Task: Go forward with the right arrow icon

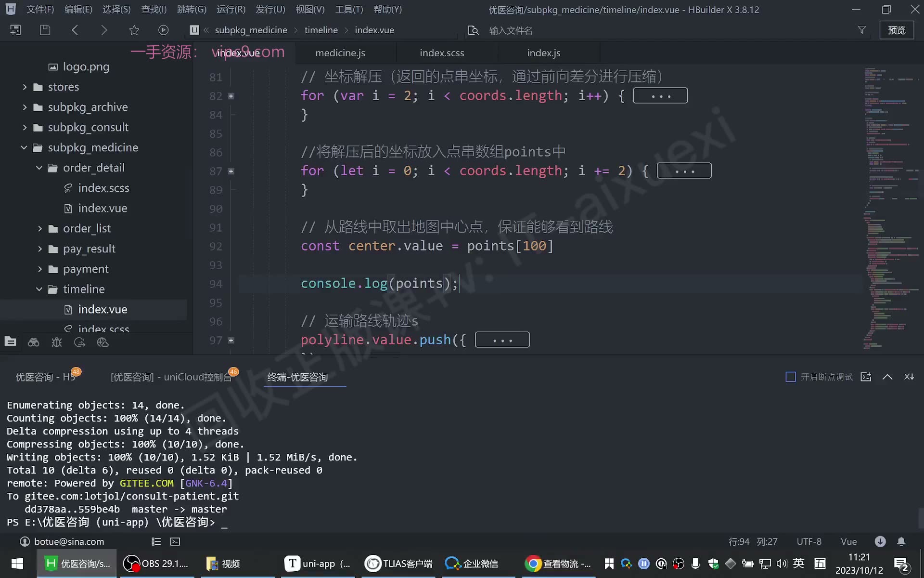Action: [x=104, y=30]
